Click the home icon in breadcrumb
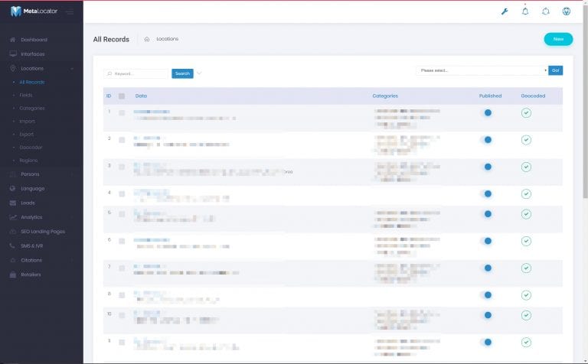 coord(146,39)
